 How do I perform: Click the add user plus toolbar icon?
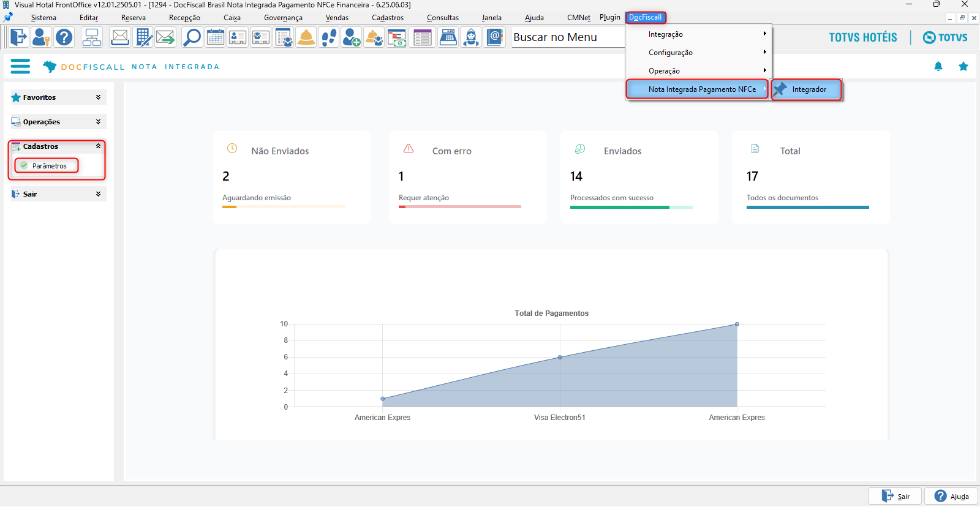[351, 37]
